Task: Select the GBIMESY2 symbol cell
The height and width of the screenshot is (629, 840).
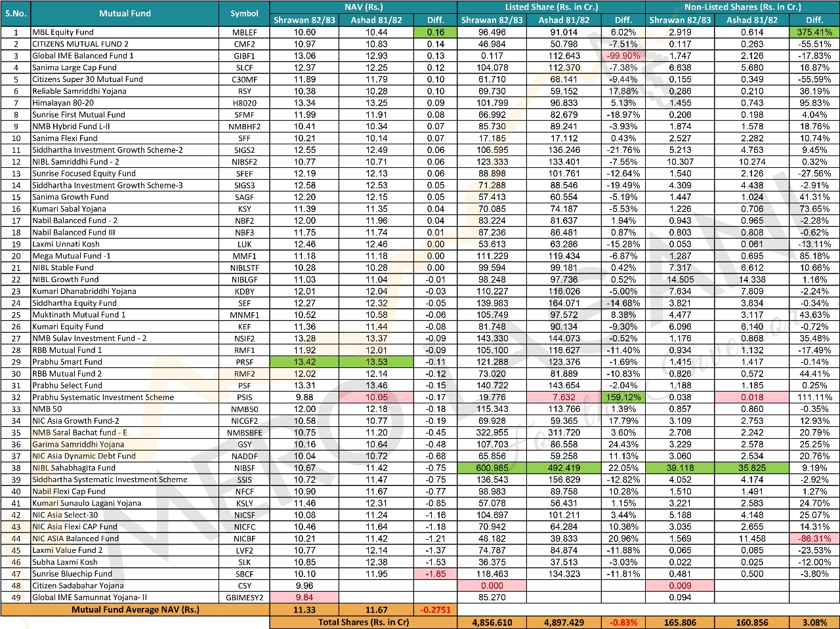Action: tap(244, 598)
